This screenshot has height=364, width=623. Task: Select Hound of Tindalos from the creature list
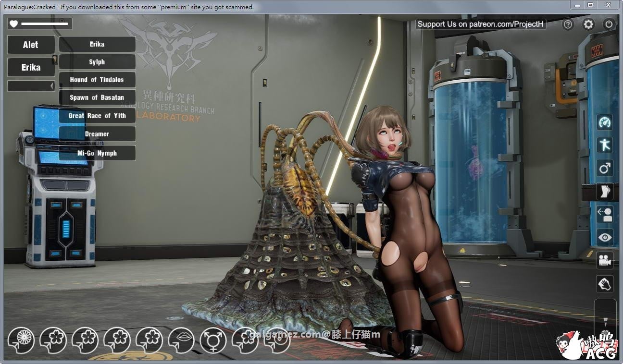tap(97, 79)
